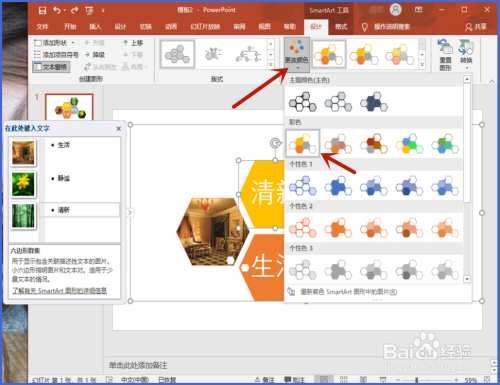Switch to the 视图 (View) tab
This screenshot has width=500, height=385.
click(265, 27)
